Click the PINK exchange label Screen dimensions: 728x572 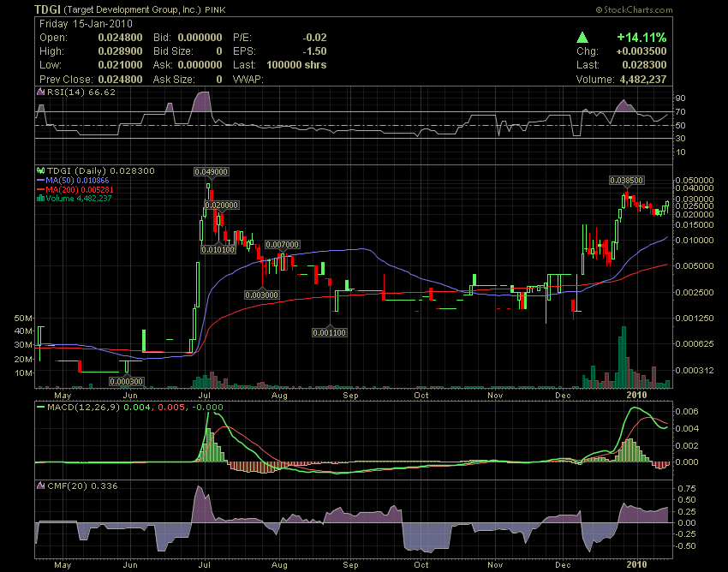216,9
